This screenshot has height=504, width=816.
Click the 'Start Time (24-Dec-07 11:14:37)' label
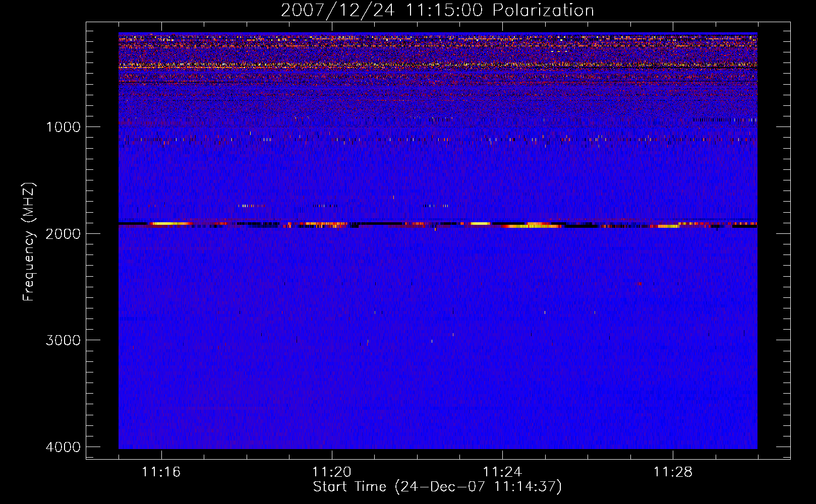point(437,487)
